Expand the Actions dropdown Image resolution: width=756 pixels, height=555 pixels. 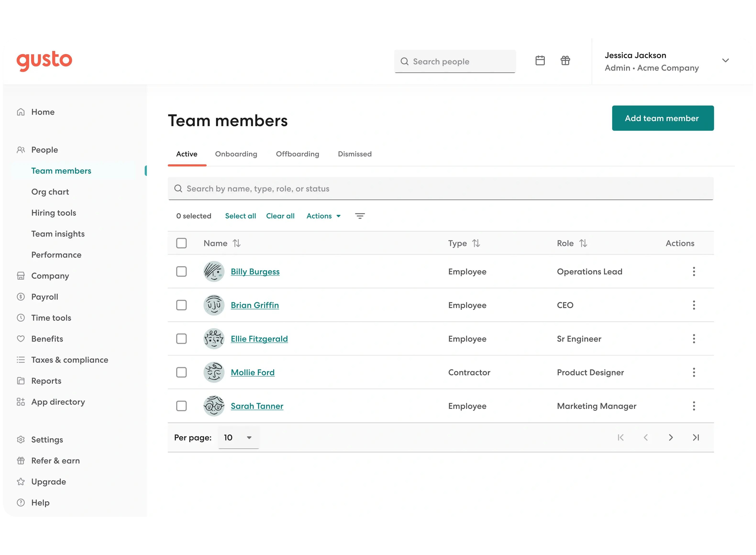[x=323, y=216]
